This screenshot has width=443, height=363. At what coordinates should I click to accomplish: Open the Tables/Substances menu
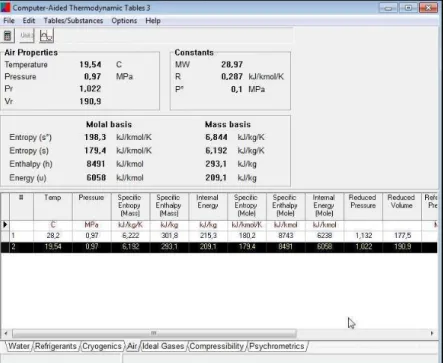[73, 21]
